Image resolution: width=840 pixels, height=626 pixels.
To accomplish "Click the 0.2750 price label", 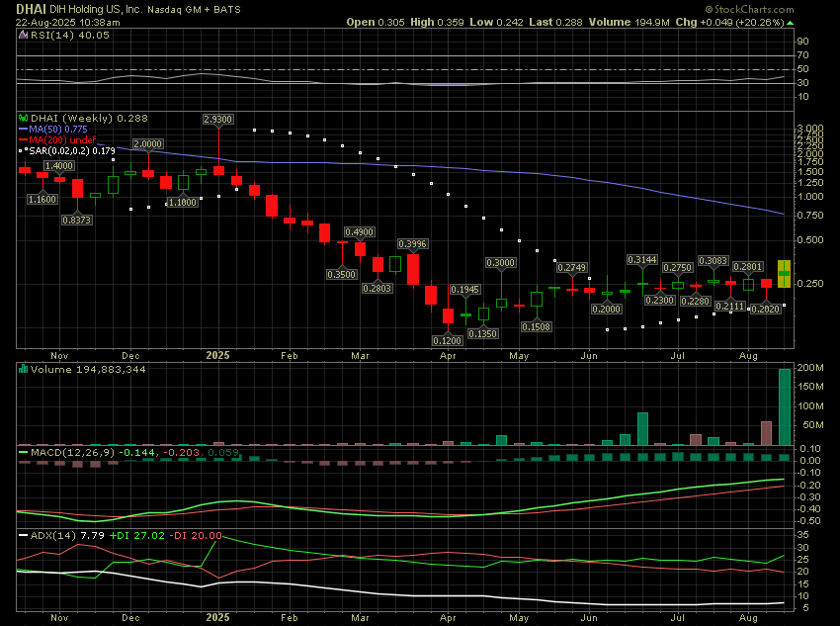I will tap(678, 267).
